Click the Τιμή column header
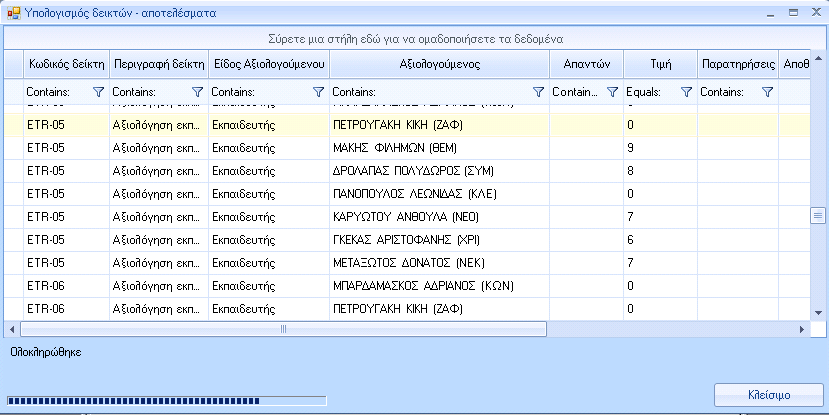The width and height of the screenshot is (829, 415). pyautogui.click(x=660, y=63)
